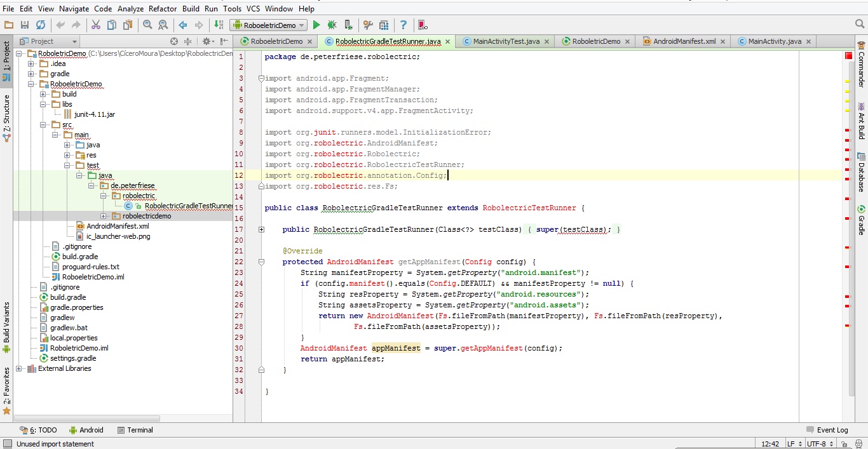Open Find with magnifier icon
Viewport: 868px width, 449px height.
(x=147, y=25)
